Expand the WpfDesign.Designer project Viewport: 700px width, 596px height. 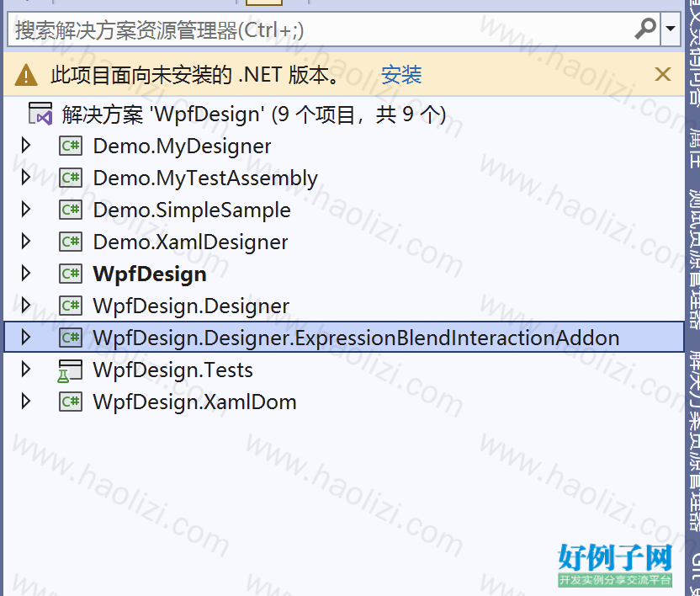coord(25,305)
